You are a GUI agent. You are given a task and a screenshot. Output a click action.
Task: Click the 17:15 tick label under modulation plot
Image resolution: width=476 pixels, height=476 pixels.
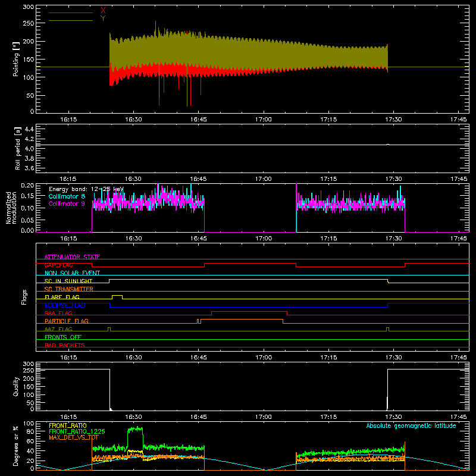[x=328, y=239]
